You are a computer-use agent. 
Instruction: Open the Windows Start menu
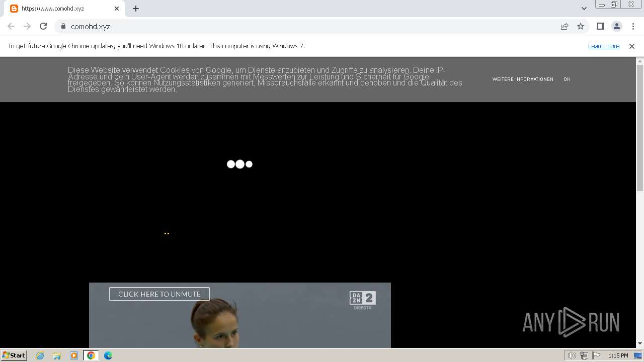14,355
